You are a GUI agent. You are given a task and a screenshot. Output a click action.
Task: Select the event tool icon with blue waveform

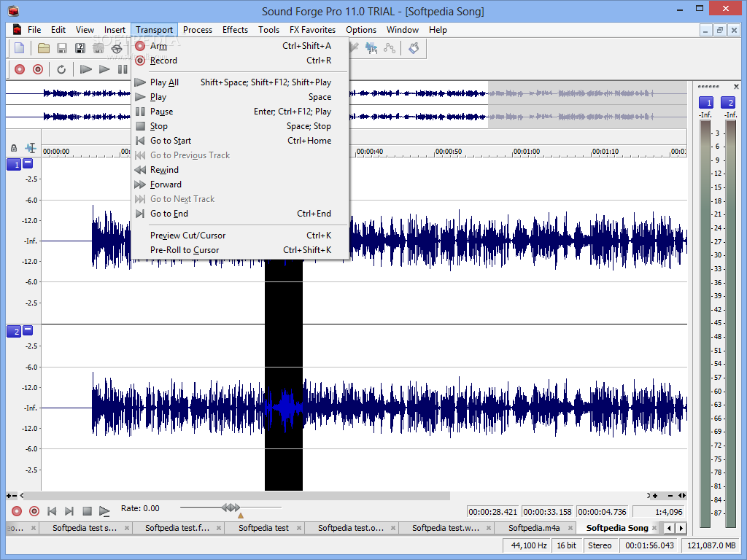(x=371, y=48)
